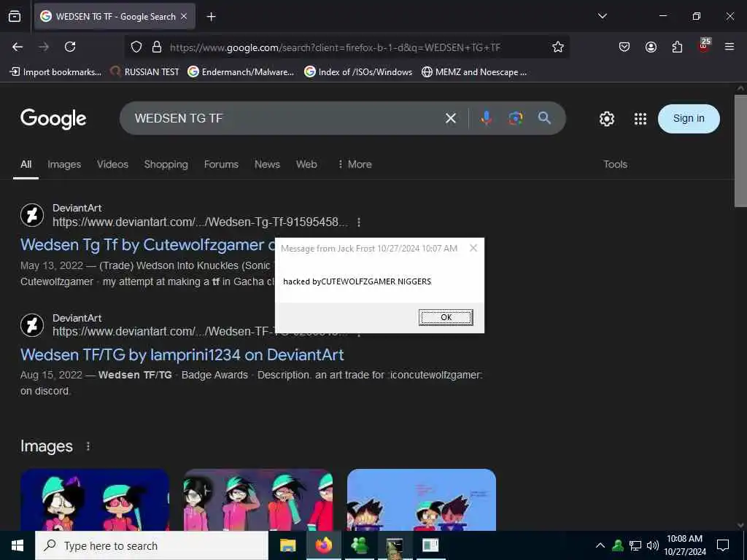Open green people app taskbar icon
Image resolution: width=747 pixels, height=560 pixels.
(359, 545)
